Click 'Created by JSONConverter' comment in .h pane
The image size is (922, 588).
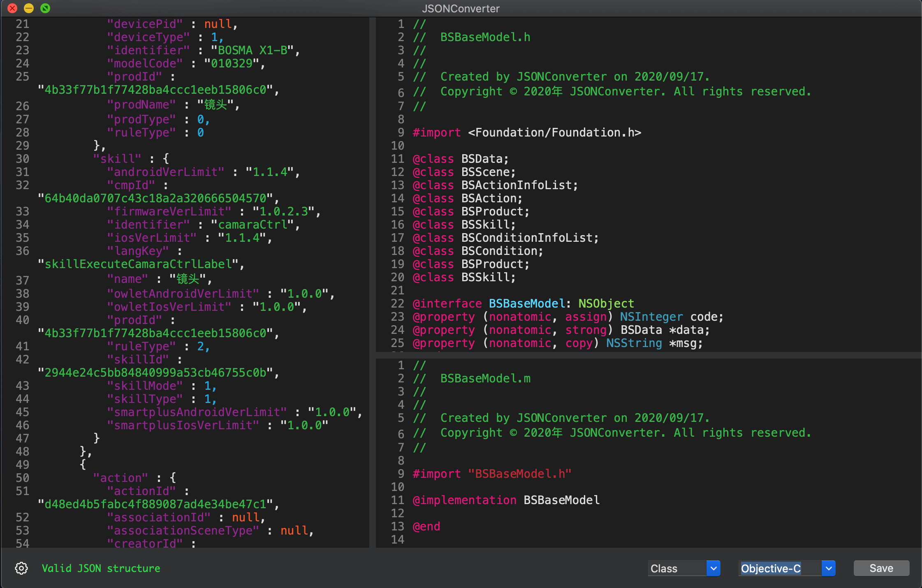coord(561,76)
